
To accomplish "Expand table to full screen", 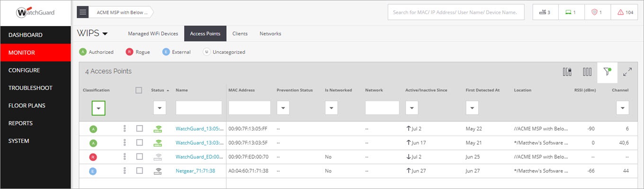I will [627, 72].
